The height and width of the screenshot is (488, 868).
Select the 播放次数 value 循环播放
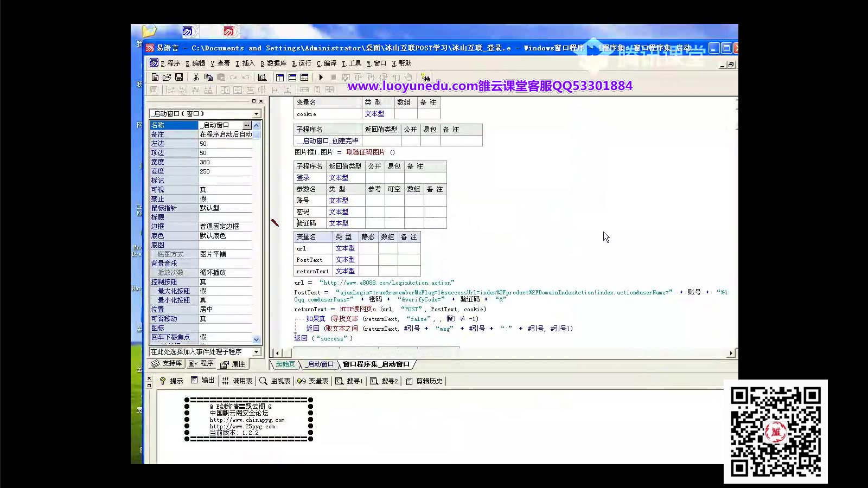click(225, 273)
